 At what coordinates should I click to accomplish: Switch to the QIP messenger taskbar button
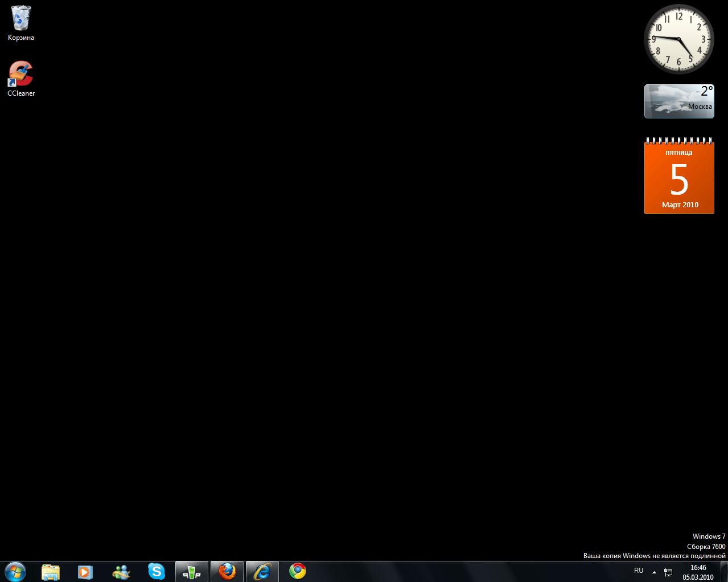[192, 572]
